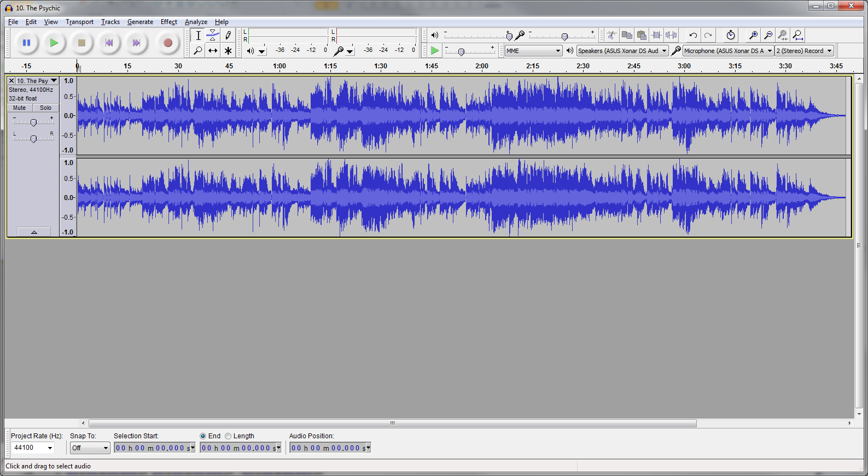
Task: Stop playback with the Stop button
Action: [x=81, y=43]
